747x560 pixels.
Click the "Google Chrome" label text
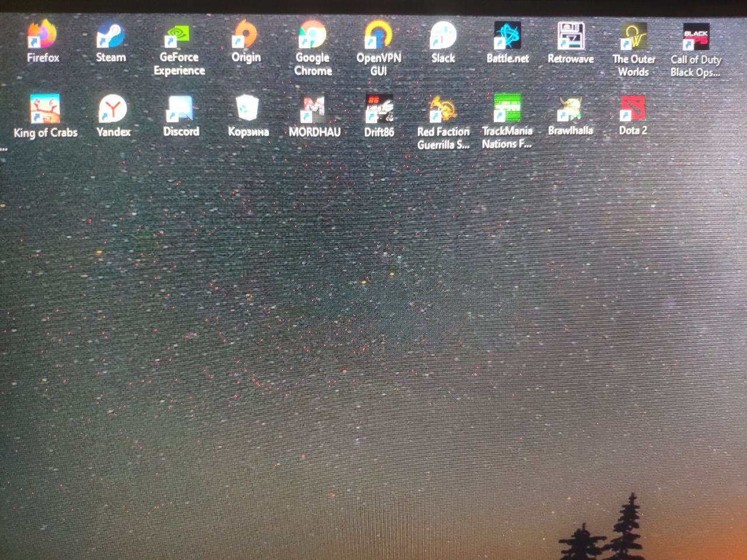313,64
